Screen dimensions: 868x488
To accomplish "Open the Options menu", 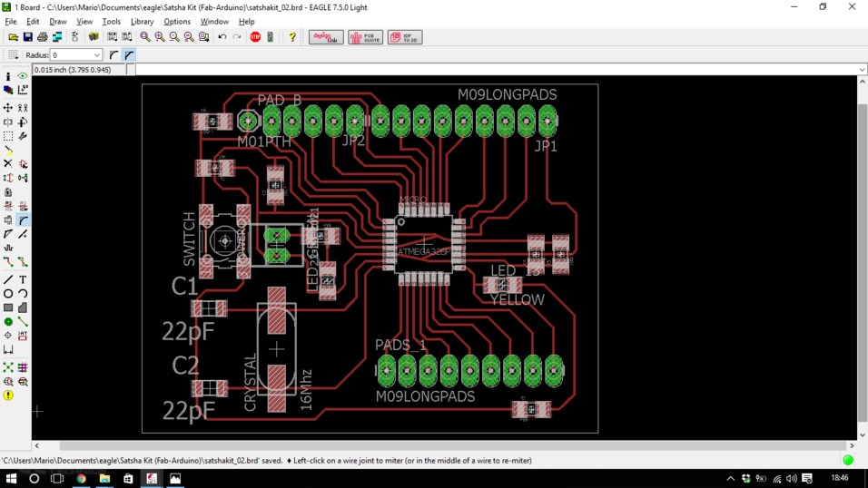I will pyautogui.click(x=176, y=22).
